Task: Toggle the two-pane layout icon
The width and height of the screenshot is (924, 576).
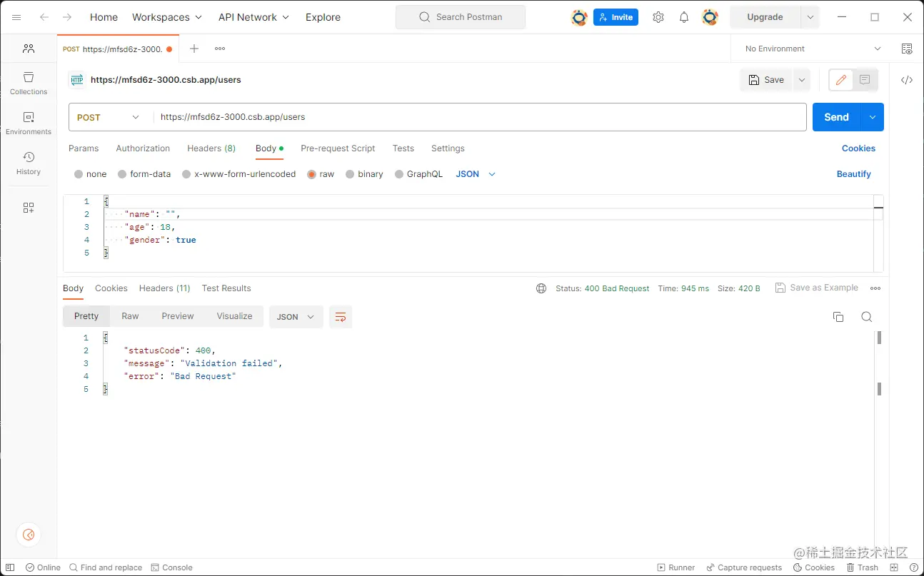Action: coord(893,567)
